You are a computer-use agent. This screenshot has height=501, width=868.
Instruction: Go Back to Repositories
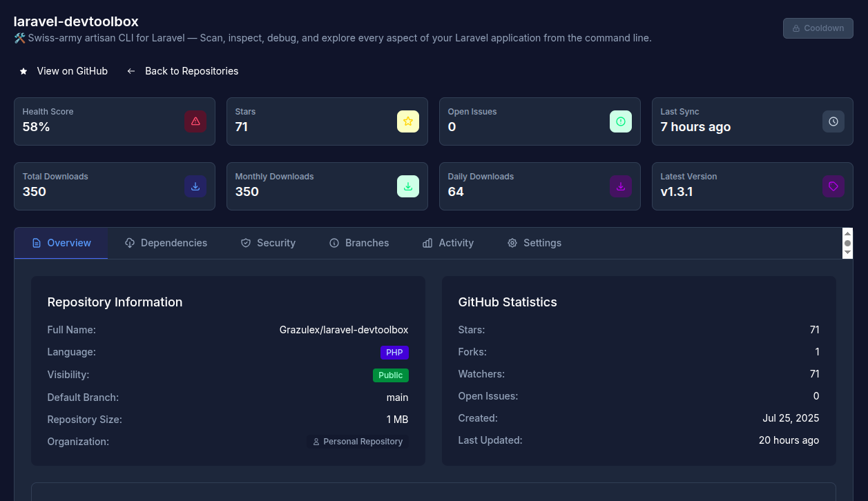click(183, 71)
